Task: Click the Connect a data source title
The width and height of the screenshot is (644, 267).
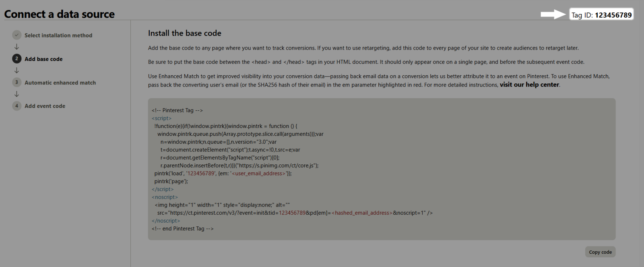Action: click(59, 14)
